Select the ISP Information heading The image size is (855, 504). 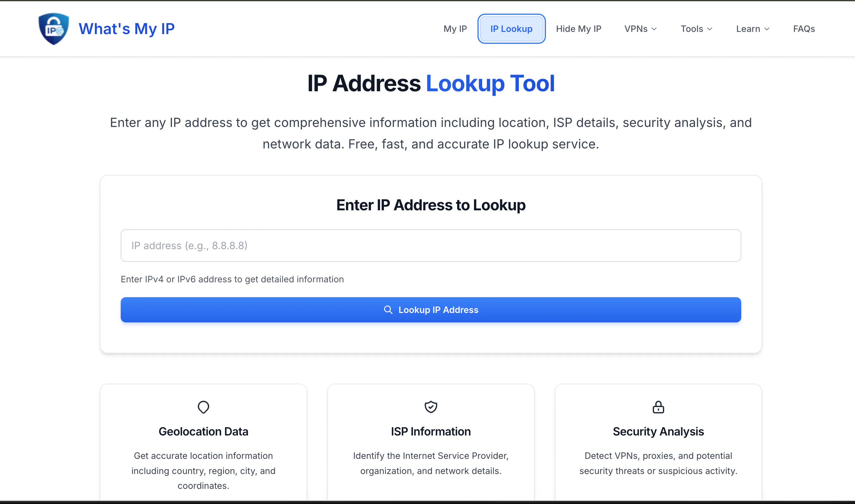[x=431, y=431]
